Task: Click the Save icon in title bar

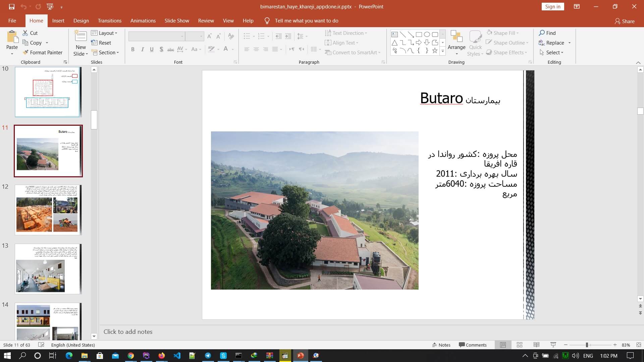Action: (x=11, y=6)
